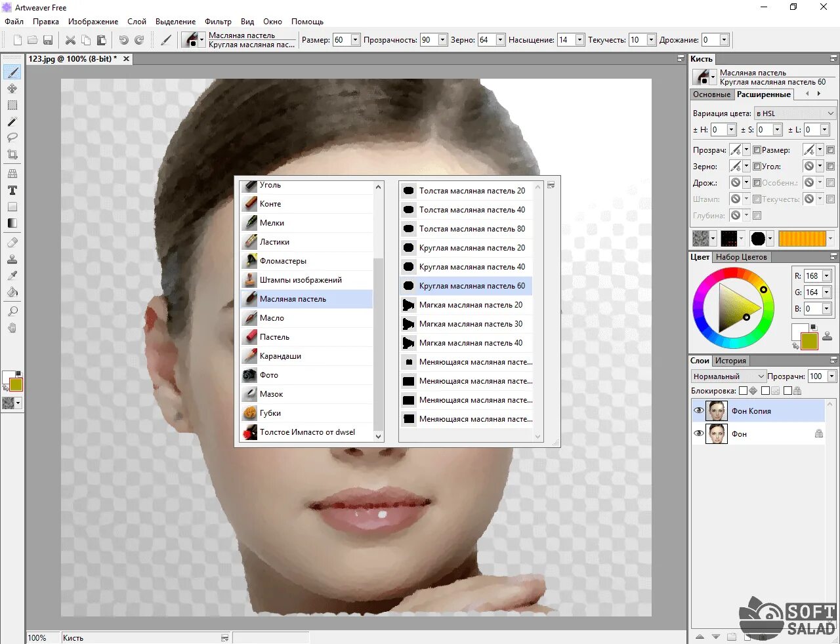Click the Cut scissors icon
Screen dimensions: 840x644
[70, 40]
